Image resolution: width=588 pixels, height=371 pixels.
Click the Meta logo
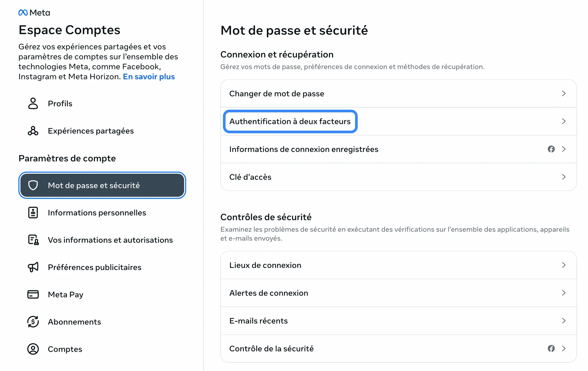(x=34, y=13)
